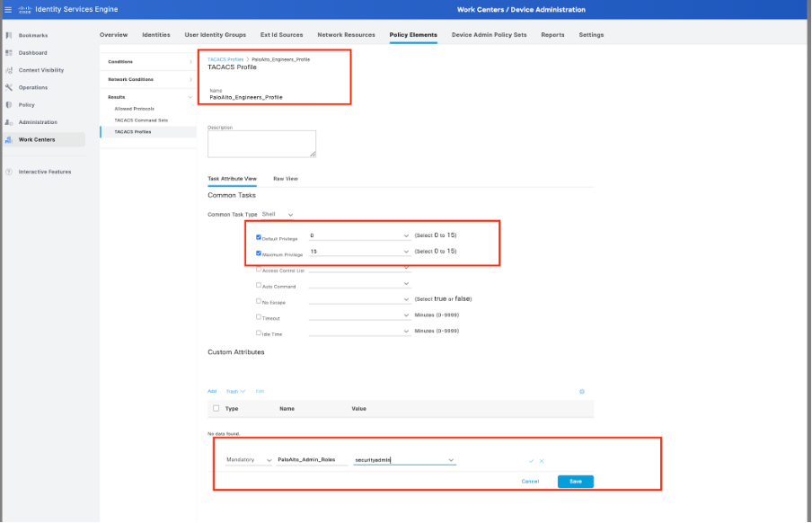Open Administration in the sidebar

38,122
